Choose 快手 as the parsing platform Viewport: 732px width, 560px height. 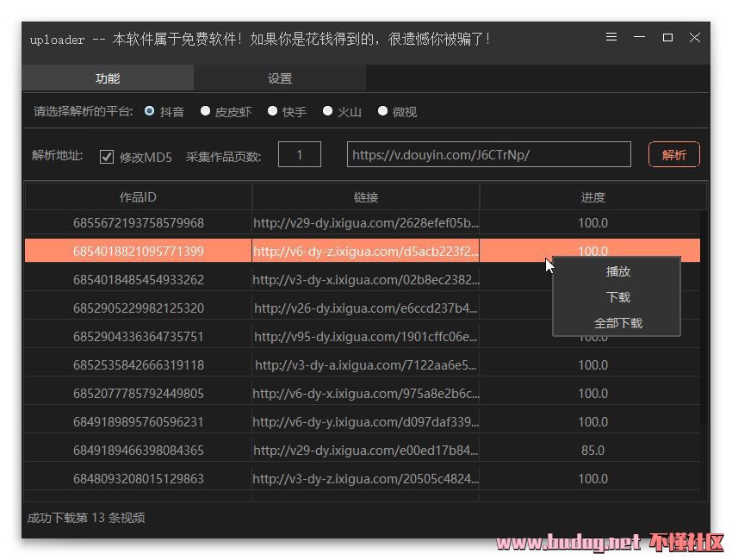(273, 111)
